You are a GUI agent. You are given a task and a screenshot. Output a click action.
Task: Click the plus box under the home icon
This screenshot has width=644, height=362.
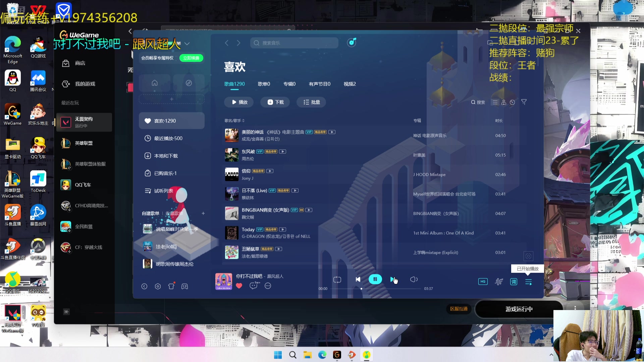171,99
